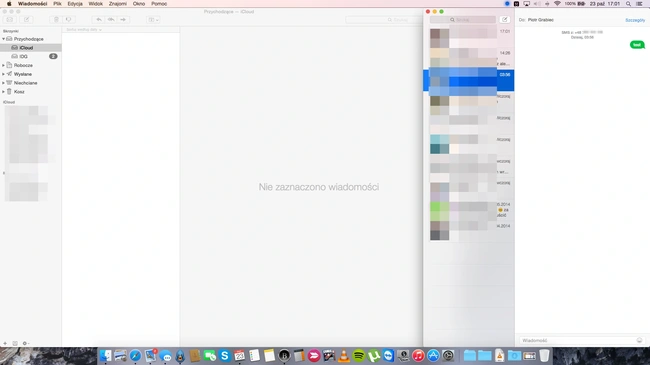This screenshot has height=365, width=650.
Task: Open App Store from the Dock
Action: click(x=433, y=355)
